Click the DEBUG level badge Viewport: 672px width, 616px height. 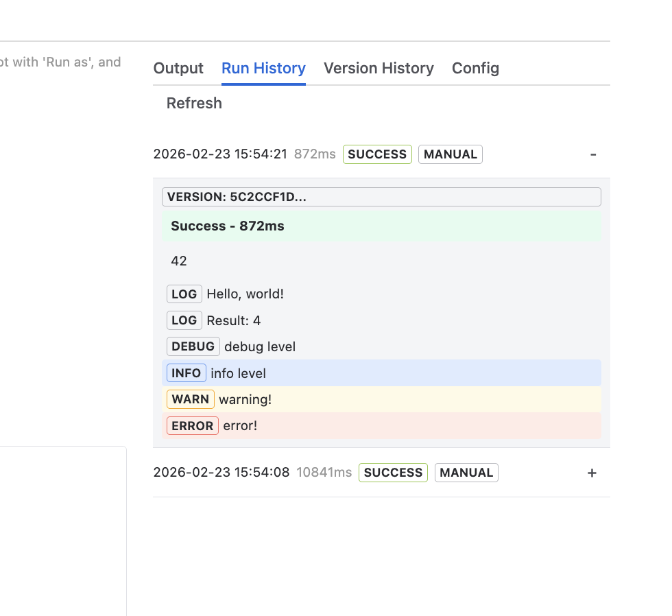pos(193,346)
